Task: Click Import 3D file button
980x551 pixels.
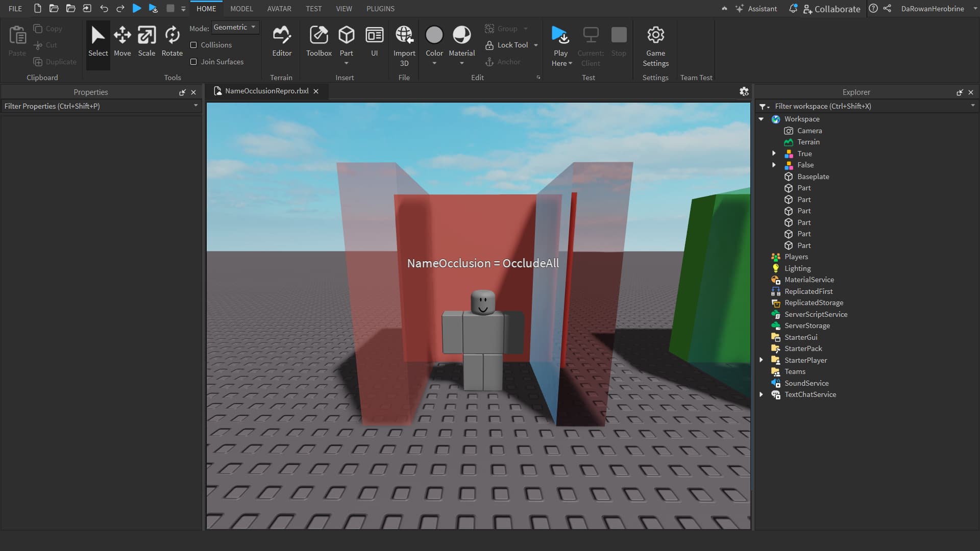Action: [x=404, y=46]
